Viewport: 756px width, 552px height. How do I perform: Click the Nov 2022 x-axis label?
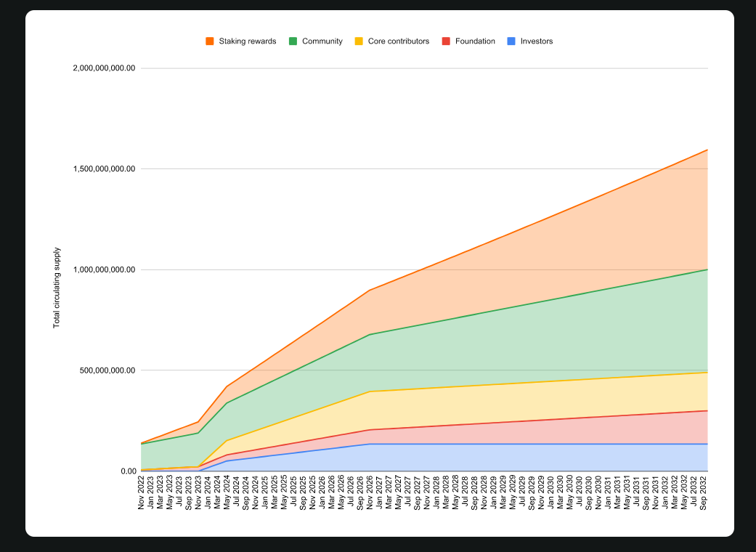(142, 492)
